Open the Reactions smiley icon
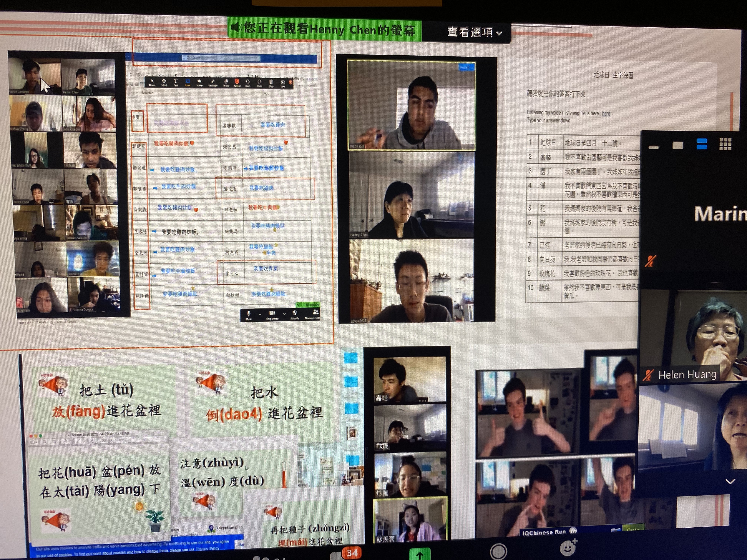 [x=568, y=548]
